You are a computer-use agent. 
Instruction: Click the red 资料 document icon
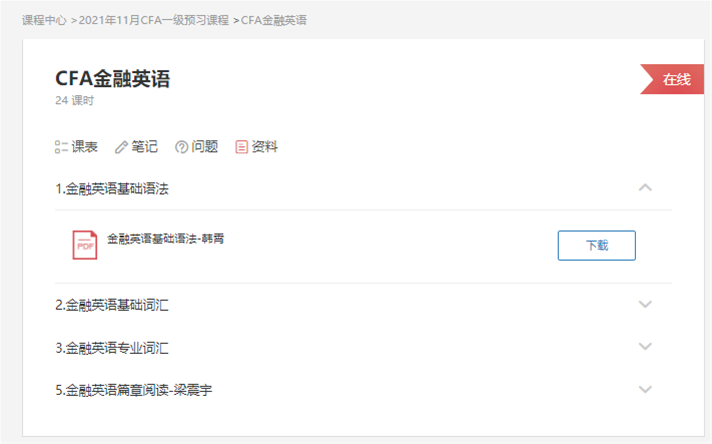(241, 147)
